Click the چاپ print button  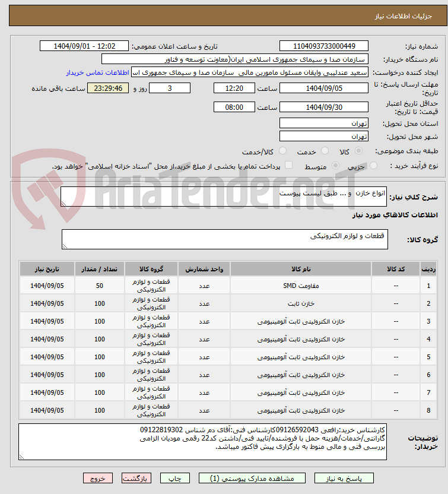pyautogui.click(x=174, y=478)
